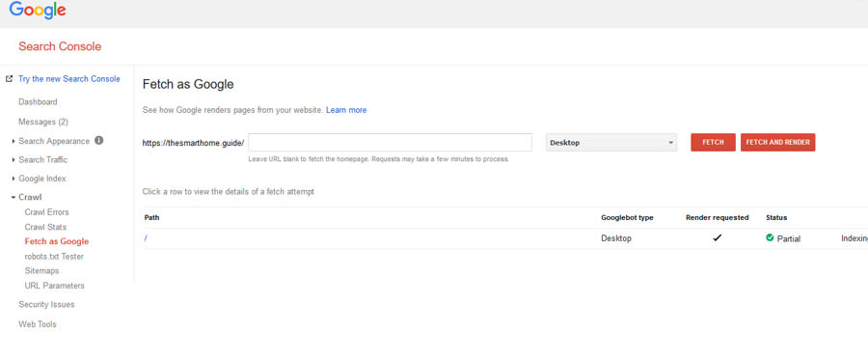The height and width of the screenshot is (360, 868).
Task: Open Crawl Errors page
Action: tap(47, 212)
